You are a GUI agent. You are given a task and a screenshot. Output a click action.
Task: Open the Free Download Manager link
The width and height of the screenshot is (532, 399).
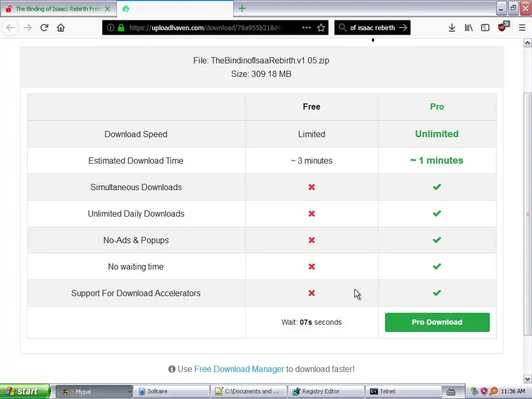tap(239, 369)
